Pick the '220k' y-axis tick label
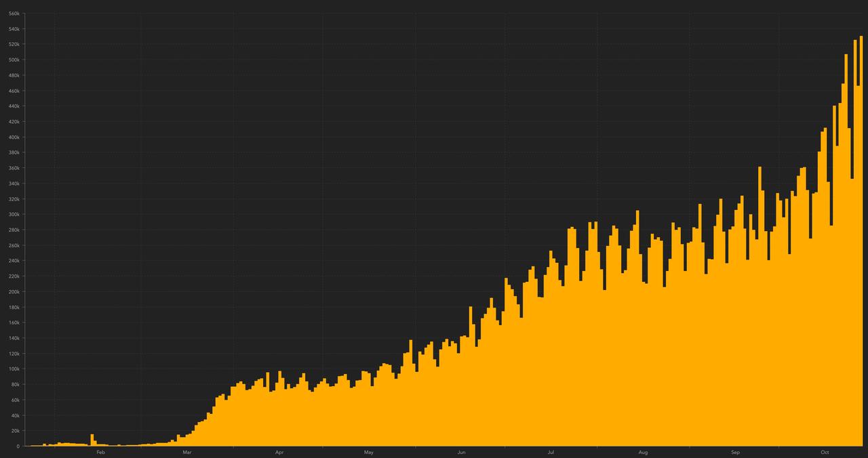 pyautogui.click(x=14, y=276)
